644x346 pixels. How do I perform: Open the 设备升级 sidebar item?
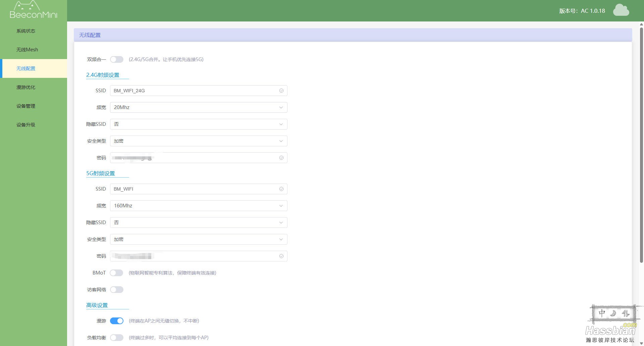tap(34, 125)
